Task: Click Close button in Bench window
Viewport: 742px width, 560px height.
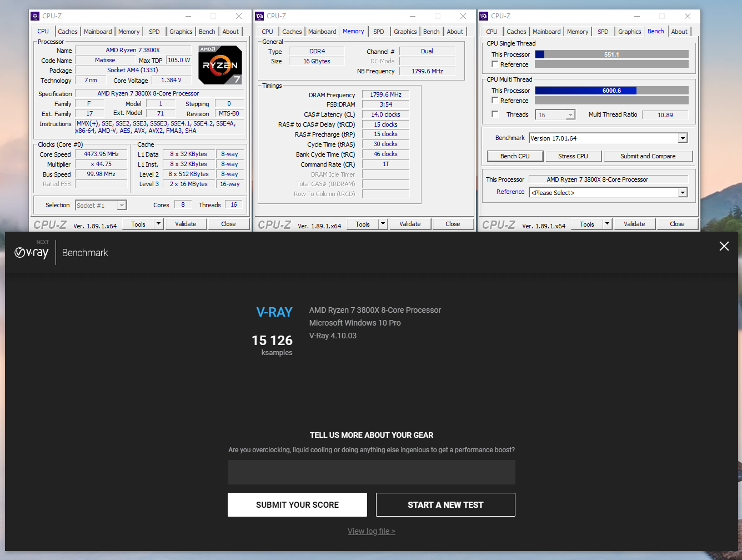Action: [x=677, y=224]
